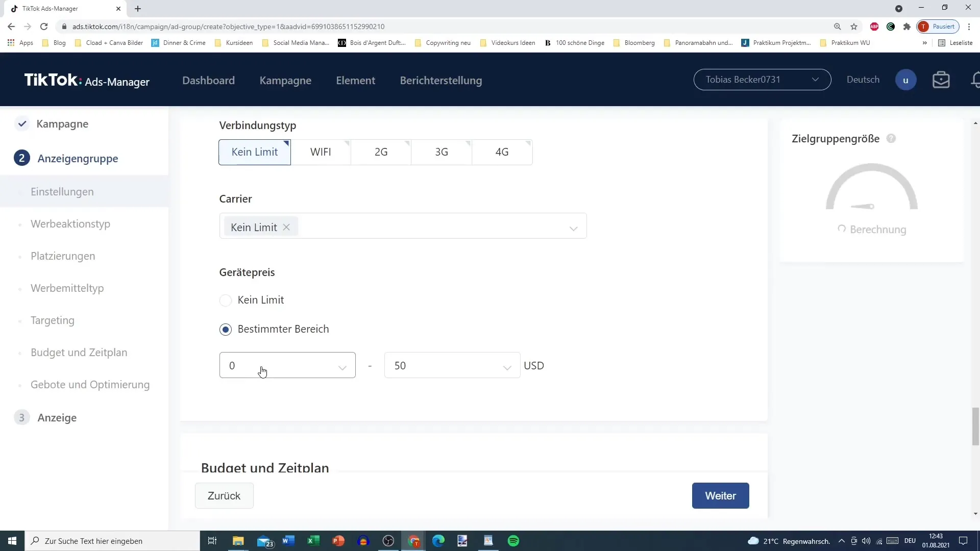Open the briefcase business center icon
980x551 pixels.
941,80
